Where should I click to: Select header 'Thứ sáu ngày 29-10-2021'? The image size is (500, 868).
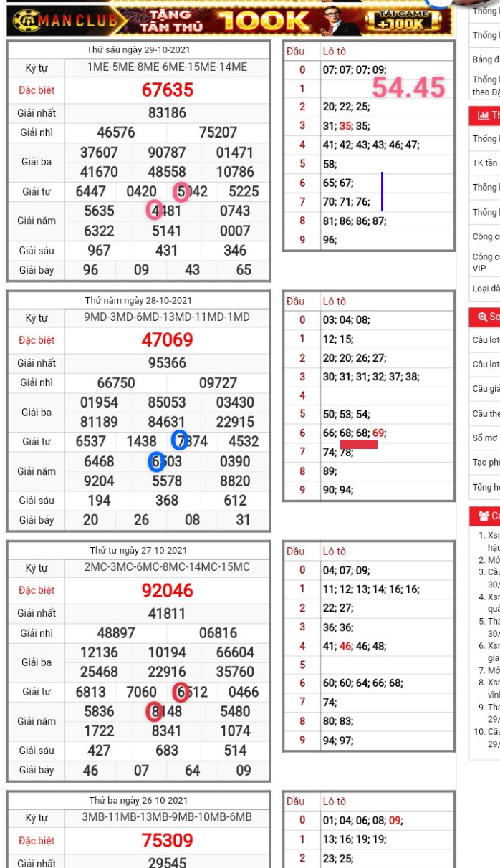click(x=138, y=50)
